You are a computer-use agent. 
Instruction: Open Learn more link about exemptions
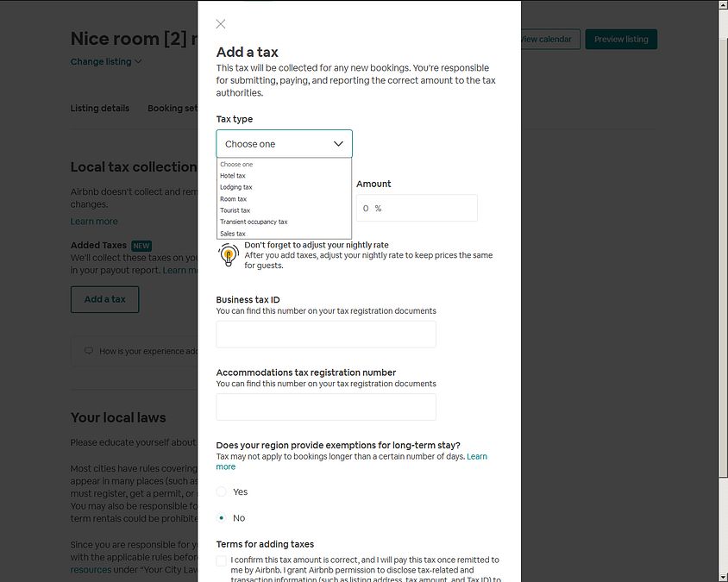point(476,456)
